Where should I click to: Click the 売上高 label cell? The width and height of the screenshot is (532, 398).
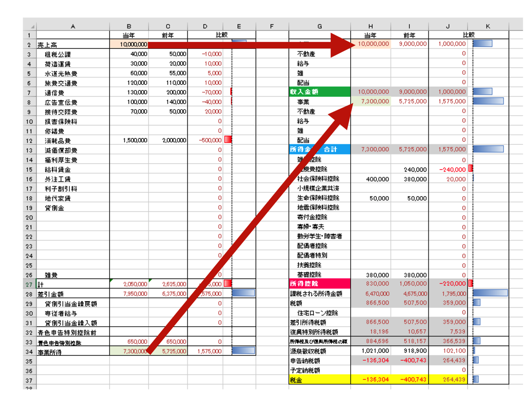73,45
